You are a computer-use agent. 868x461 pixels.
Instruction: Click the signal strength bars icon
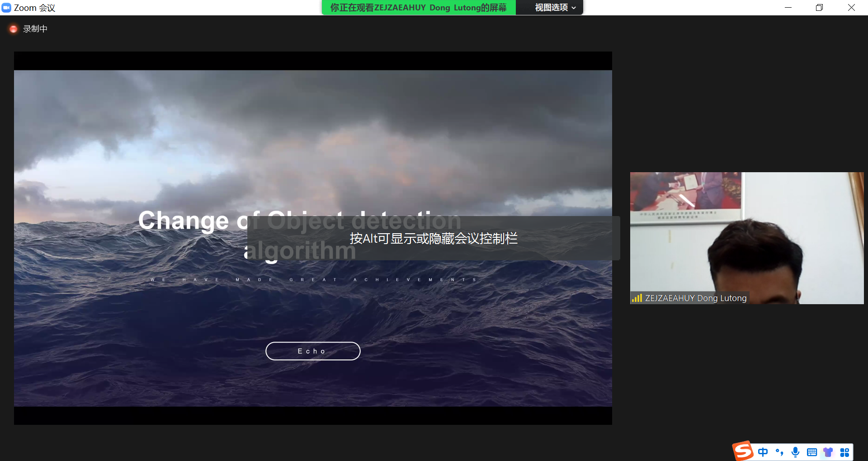tap(637, 298)
